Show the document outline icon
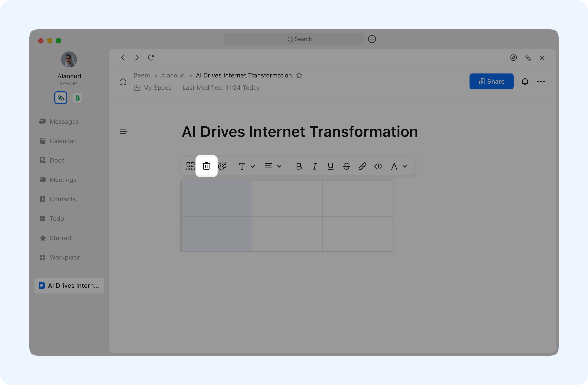588x385 pixels. [x=123, y=131]
